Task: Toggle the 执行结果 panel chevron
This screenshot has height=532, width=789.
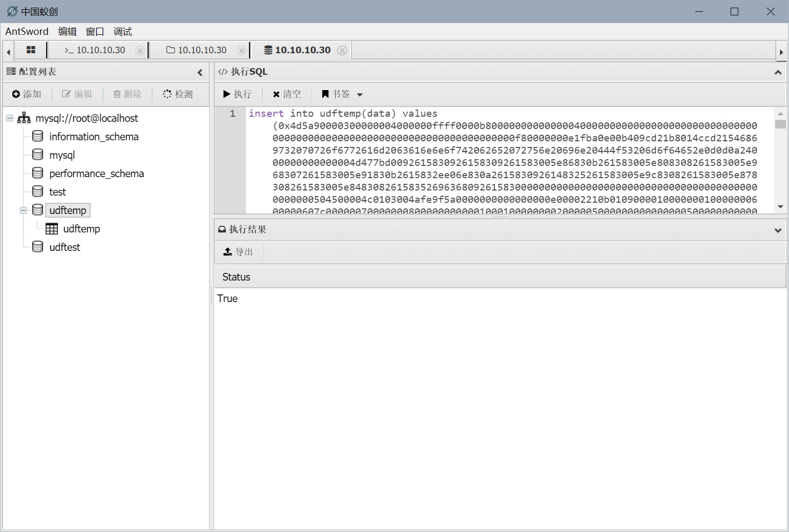Action: 778,230
